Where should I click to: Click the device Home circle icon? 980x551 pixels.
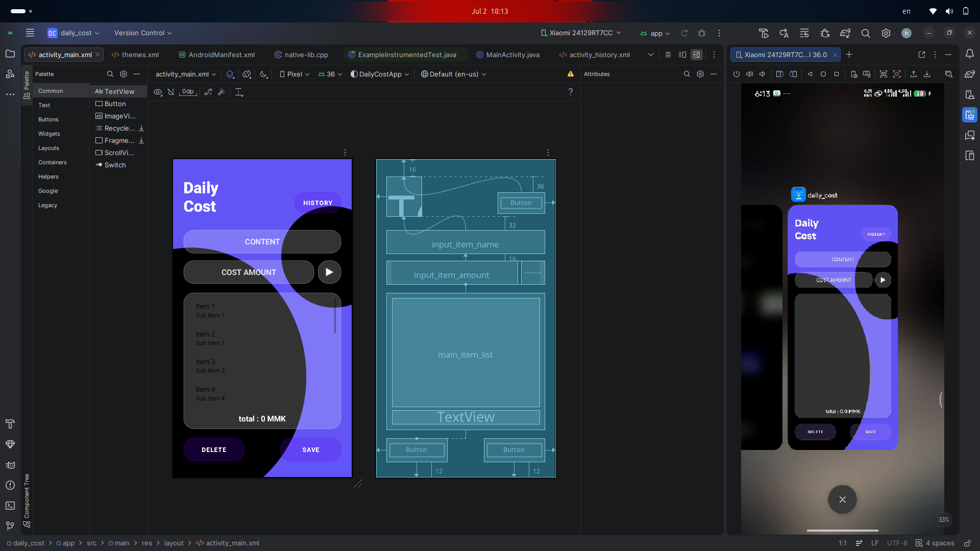click(x=823, y=74)
